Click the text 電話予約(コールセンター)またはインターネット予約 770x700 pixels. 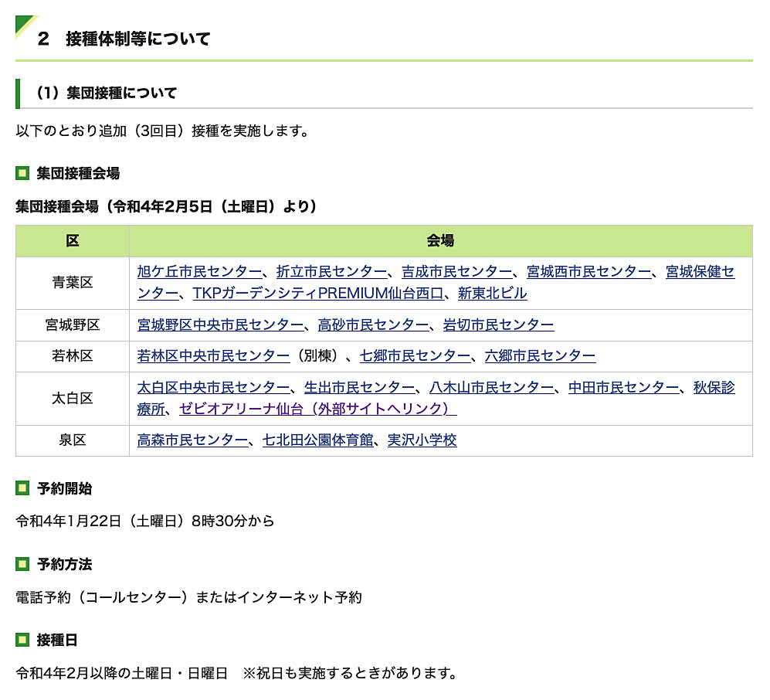coord(189,597)
